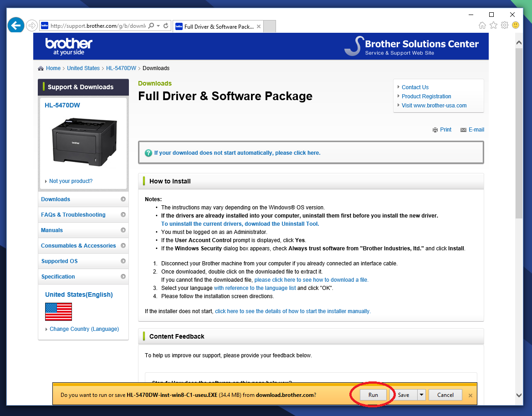
Task: Click the browser Forward arrow button
Action: [31, 25]
